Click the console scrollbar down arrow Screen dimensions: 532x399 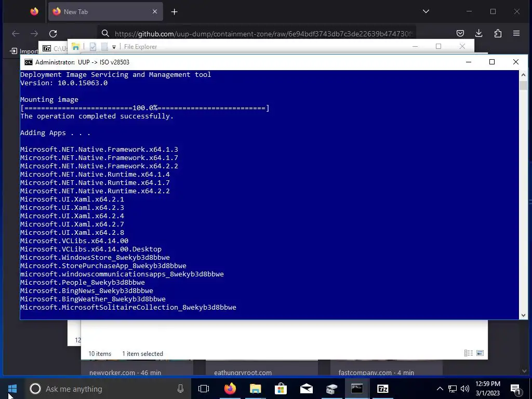(523, 315)
